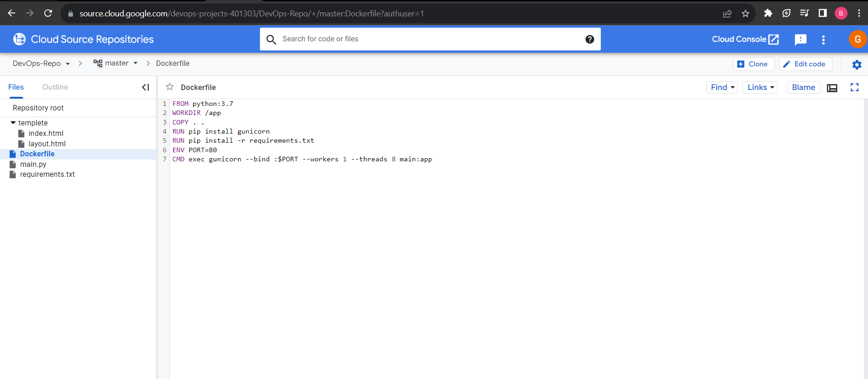
Task: Select the Files tab
Action: coord(16,87)
